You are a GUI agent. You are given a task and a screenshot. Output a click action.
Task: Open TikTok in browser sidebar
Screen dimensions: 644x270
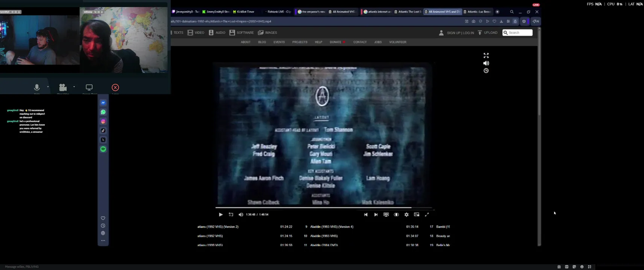(103, 130)
